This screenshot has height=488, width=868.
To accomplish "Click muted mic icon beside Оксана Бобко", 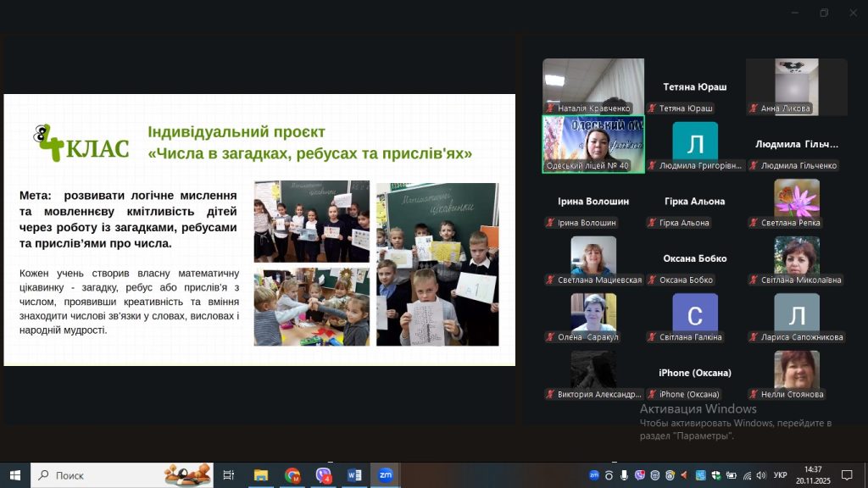I will point(652,280).
